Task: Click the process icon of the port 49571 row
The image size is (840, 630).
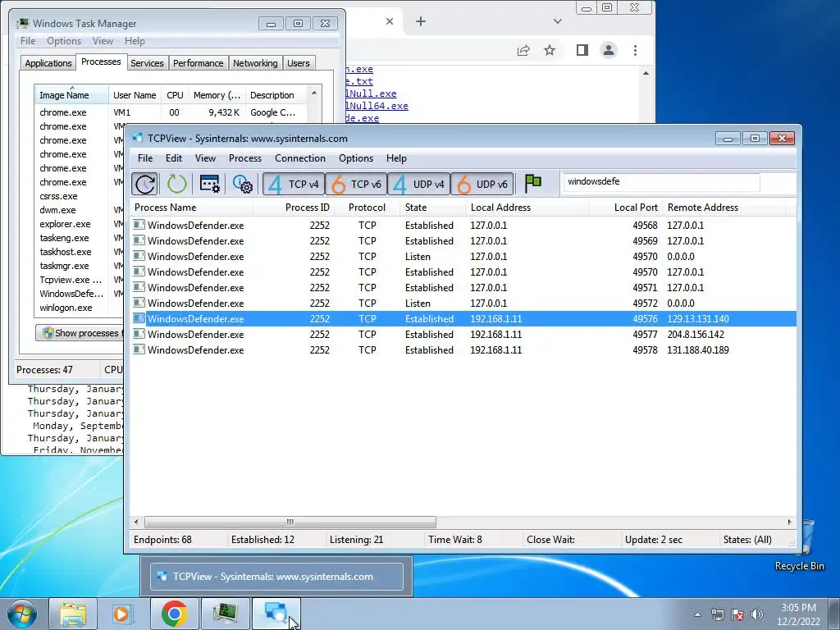Action: coord(139,287)
